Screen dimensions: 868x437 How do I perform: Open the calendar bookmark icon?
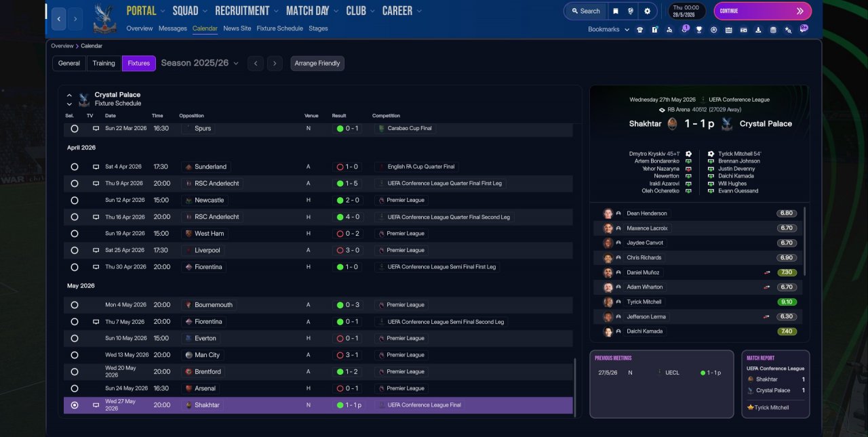pos(728,30)
